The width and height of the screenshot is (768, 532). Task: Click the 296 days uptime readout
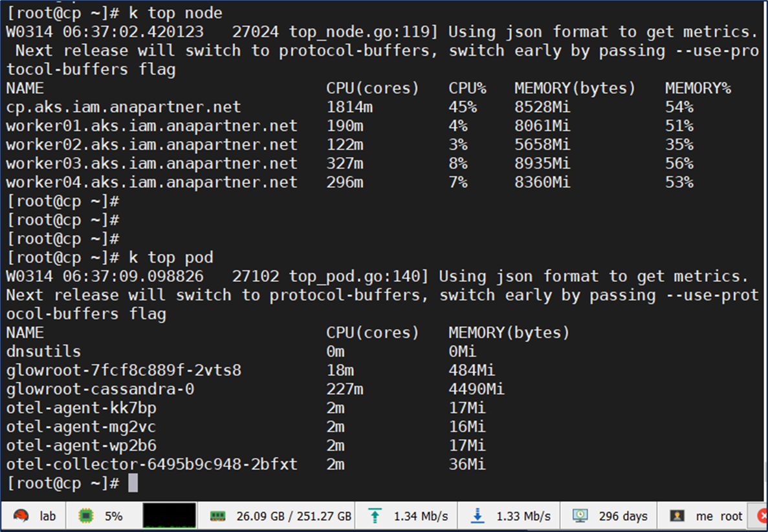pos(622,516)
